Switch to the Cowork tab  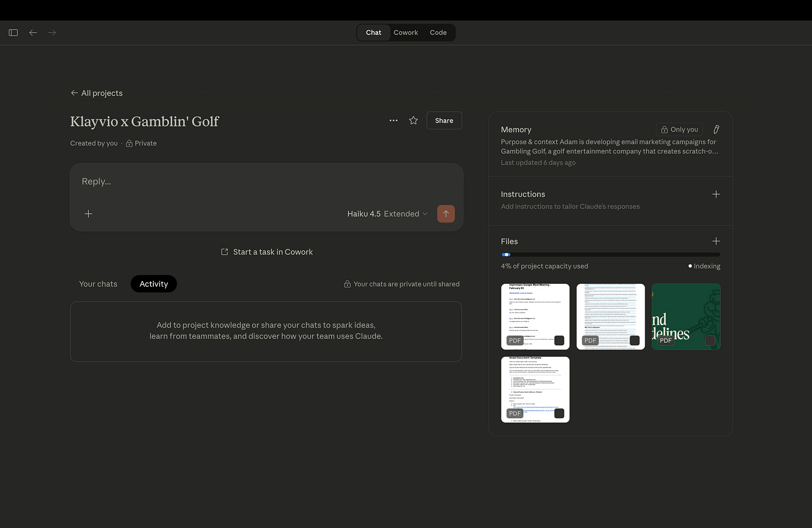[x=406, y=32]
